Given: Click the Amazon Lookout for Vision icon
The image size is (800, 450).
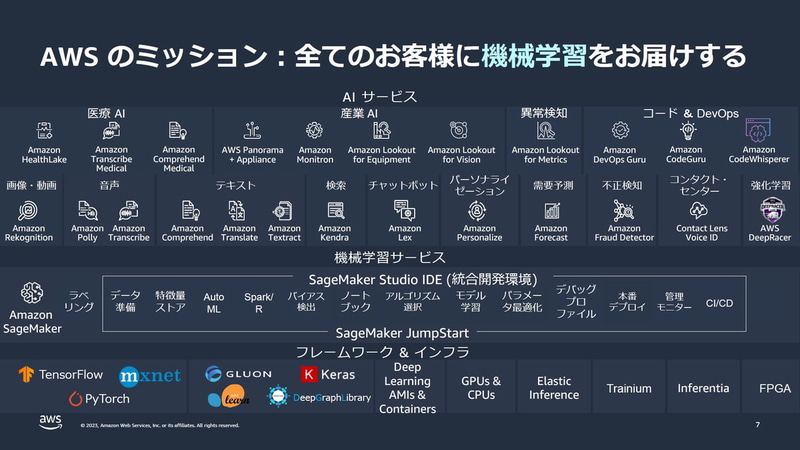Looking at the screenshot, I should (x=459, y=131).
